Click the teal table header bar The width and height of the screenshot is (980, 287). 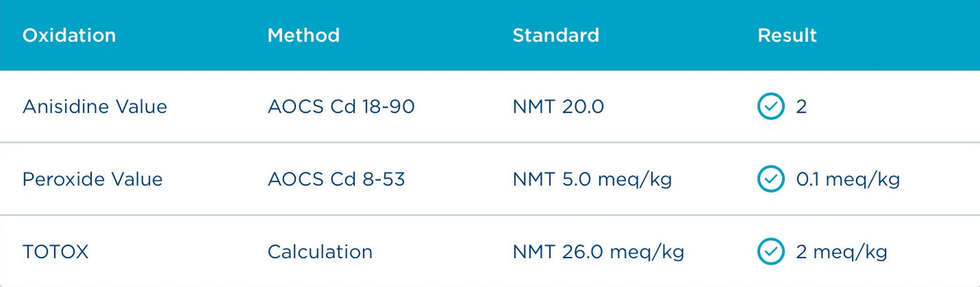pos(490,35)
